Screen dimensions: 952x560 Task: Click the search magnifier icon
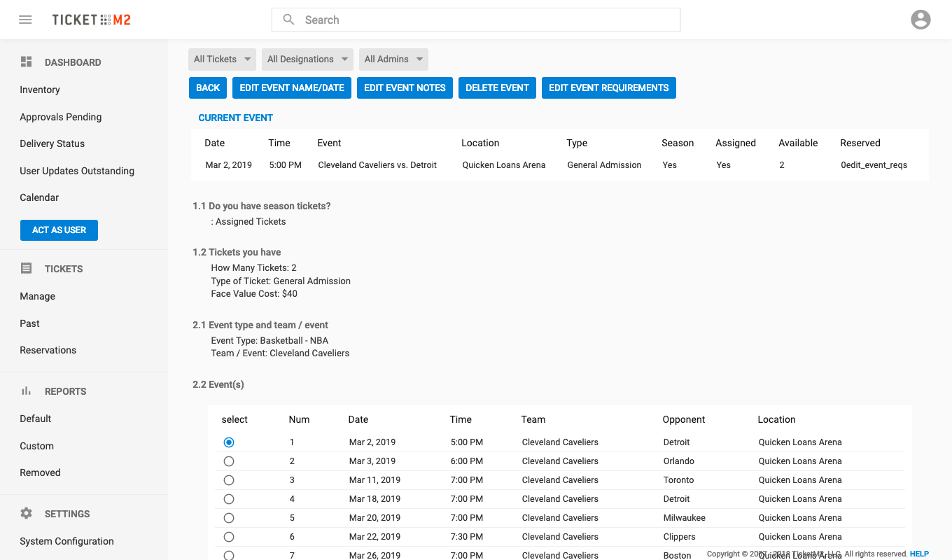[288, 20]
